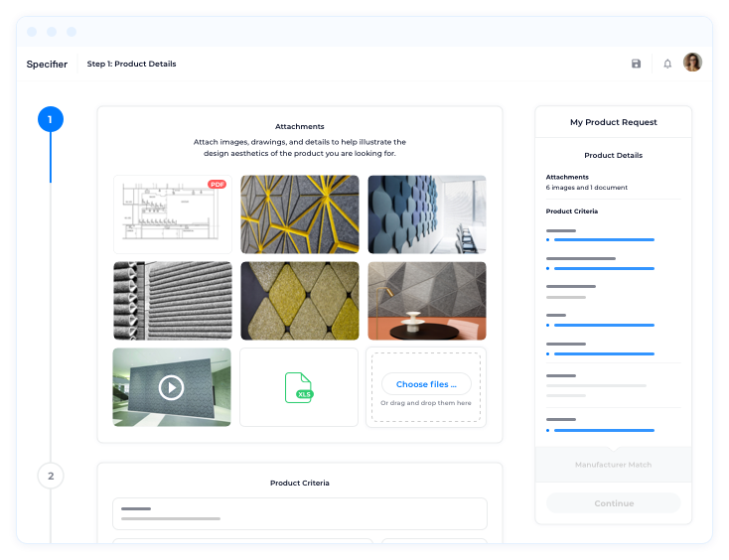Open the PDF floor plan attachment

click(x=173, y=214)
